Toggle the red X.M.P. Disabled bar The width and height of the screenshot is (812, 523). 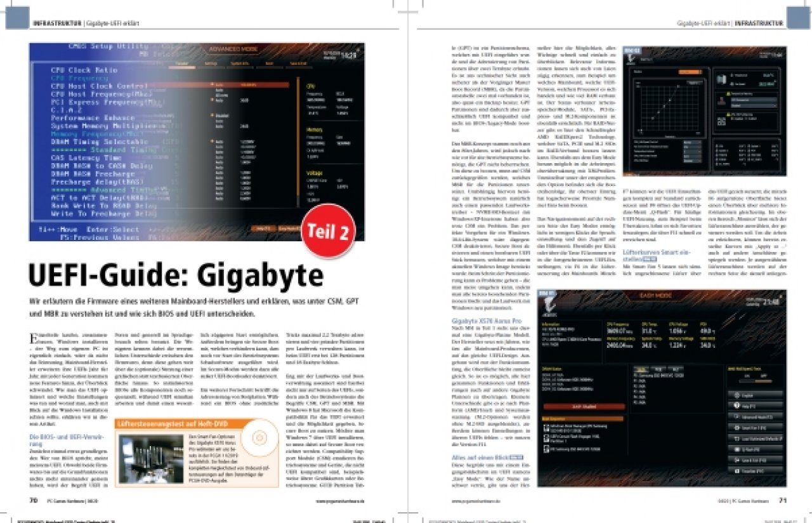(584, 406)
